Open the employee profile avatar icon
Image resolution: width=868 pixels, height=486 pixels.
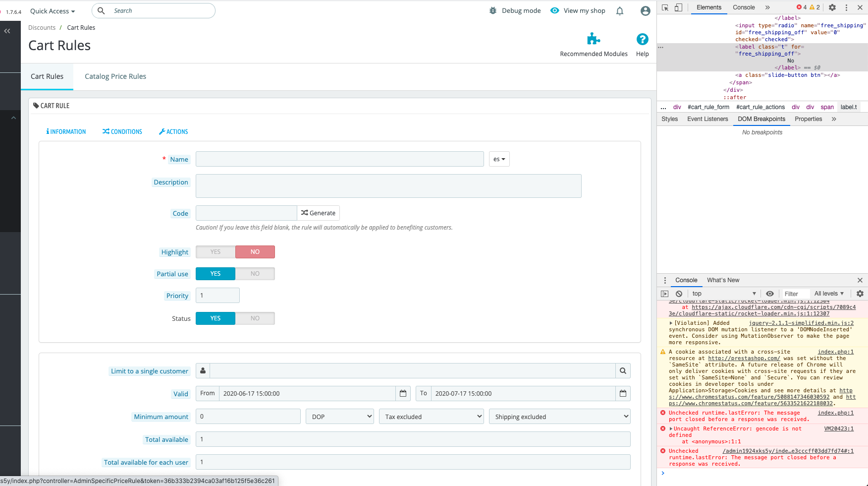coord(645,11)
